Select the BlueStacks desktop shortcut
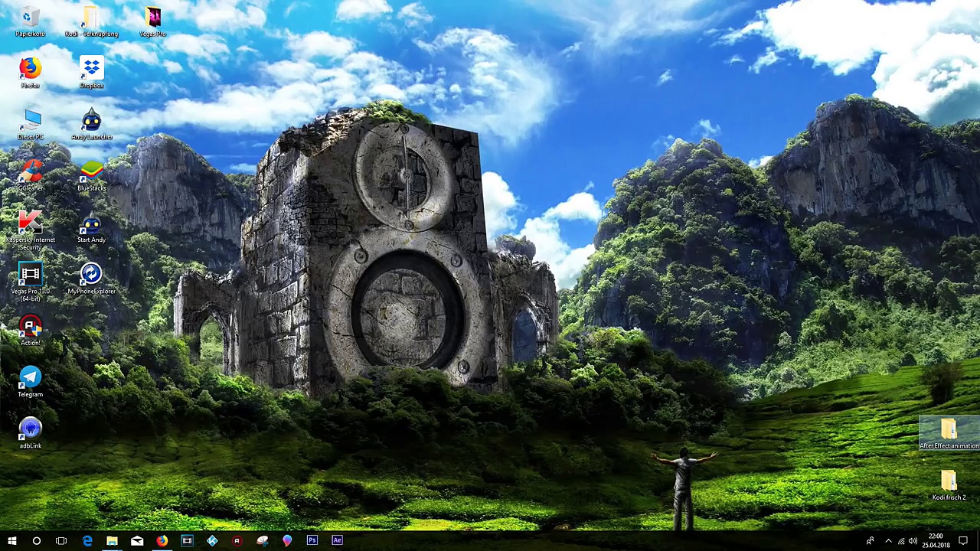980x551 pixels. click(x=91, y=177)
